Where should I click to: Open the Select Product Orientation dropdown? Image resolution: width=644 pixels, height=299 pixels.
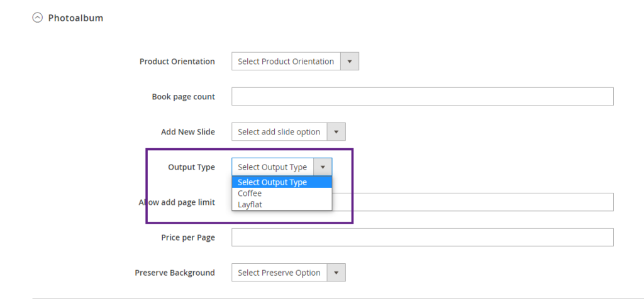pos(286,62)
